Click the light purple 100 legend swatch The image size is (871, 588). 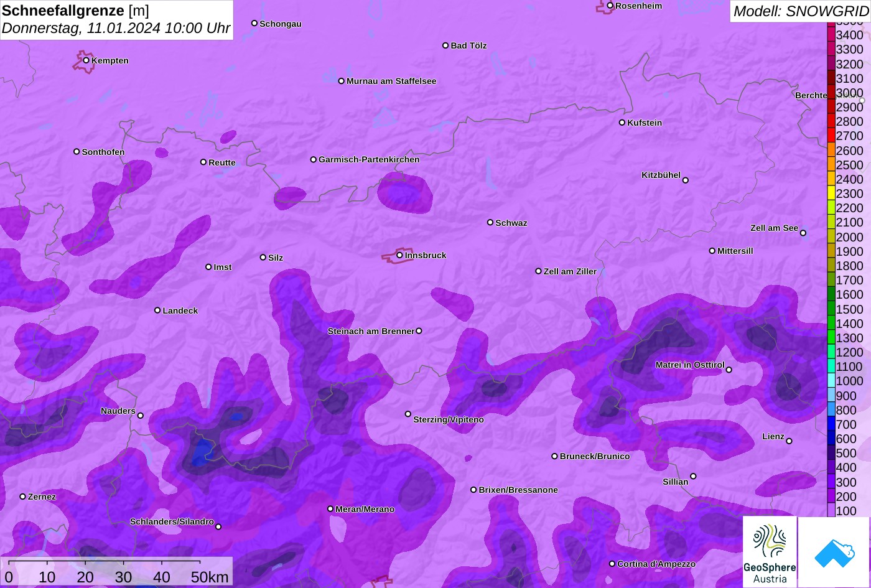pos(831,510)
